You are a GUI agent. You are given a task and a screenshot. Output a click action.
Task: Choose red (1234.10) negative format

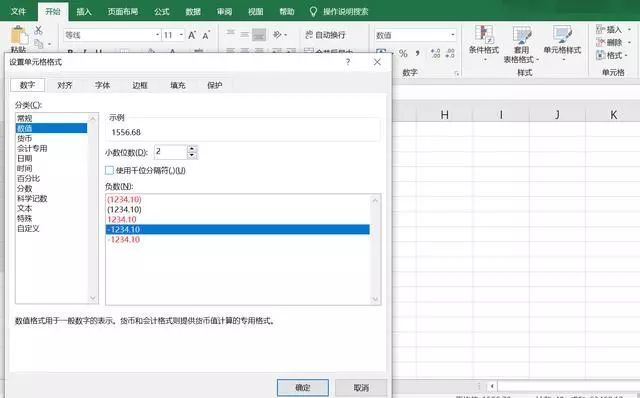coord(238,199)
